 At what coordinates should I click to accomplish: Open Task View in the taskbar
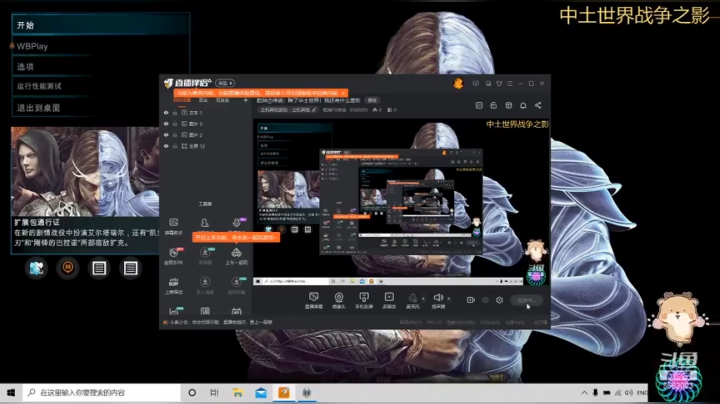pyautogui.click(x=214, y=393)
